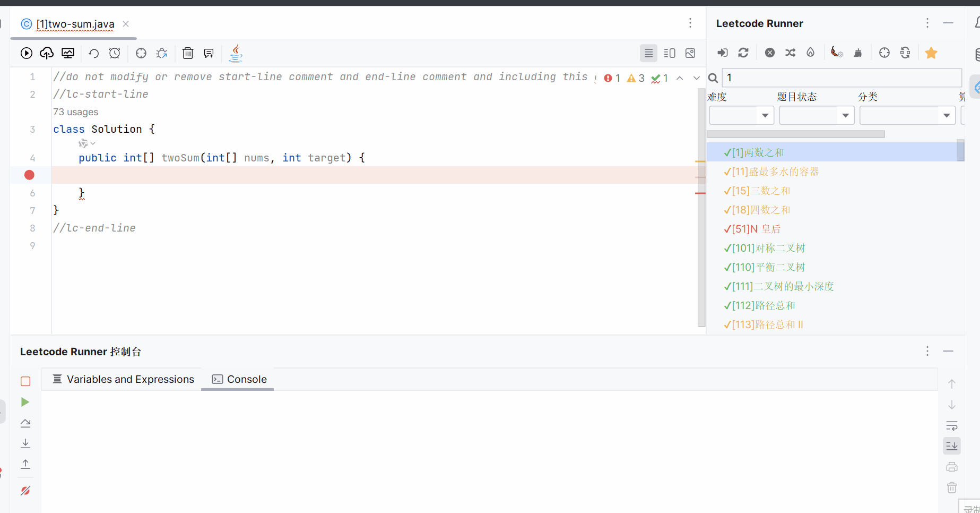Viewport: 980px width, 513px height.
Task: Click the circled X clear icon in Leetcode Runner
Action: (770, 53)
